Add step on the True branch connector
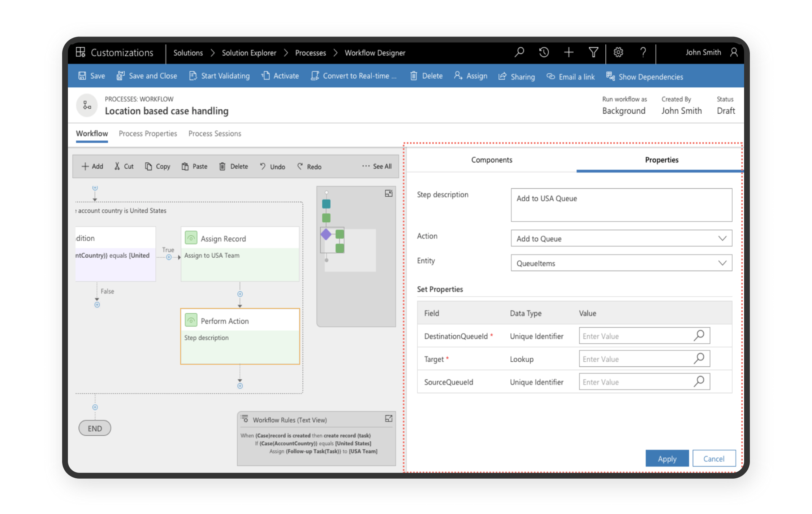812x514 pixels. pyautogui.click(x=169, y=257)
